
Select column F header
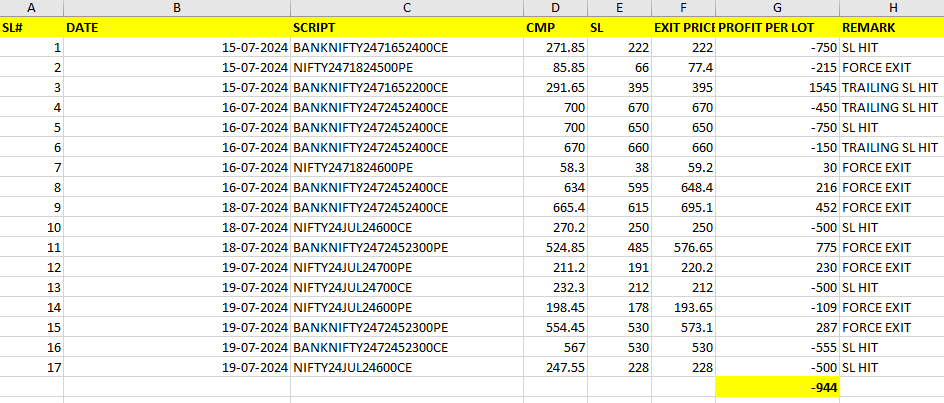(683, 8)
